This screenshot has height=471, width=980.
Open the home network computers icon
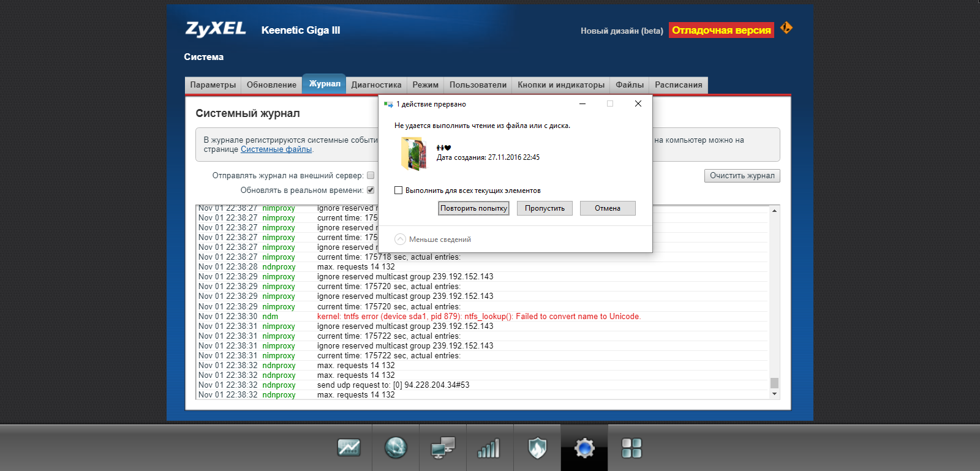443,448
